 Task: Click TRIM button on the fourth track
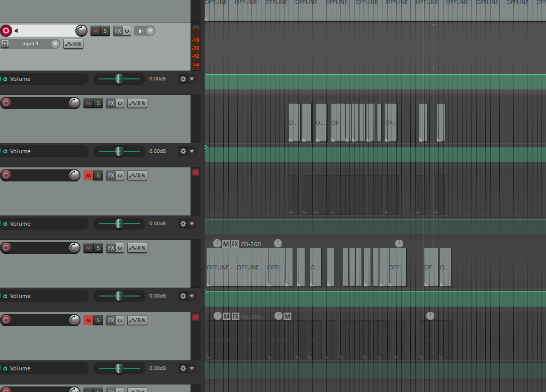(137, 248)
